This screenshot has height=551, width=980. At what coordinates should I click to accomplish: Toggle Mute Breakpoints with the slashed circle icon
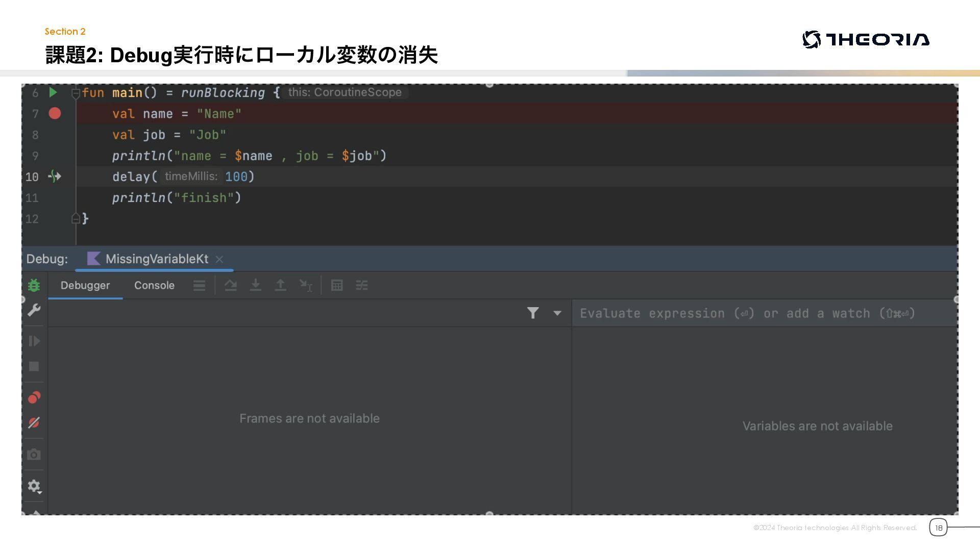click(34, 423)
